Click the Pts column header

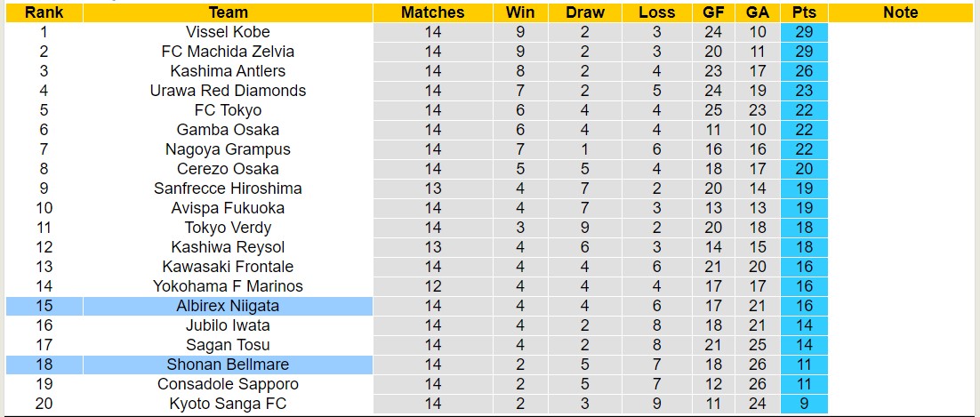pyautogui.click(x=804, y=12)
